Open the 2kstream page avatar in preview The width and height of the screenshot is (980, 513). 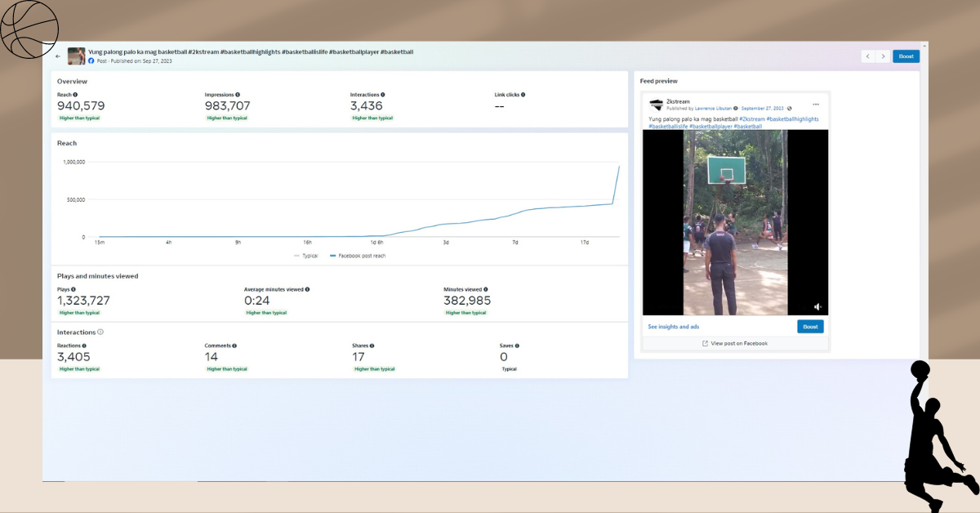tap(657, 105)
